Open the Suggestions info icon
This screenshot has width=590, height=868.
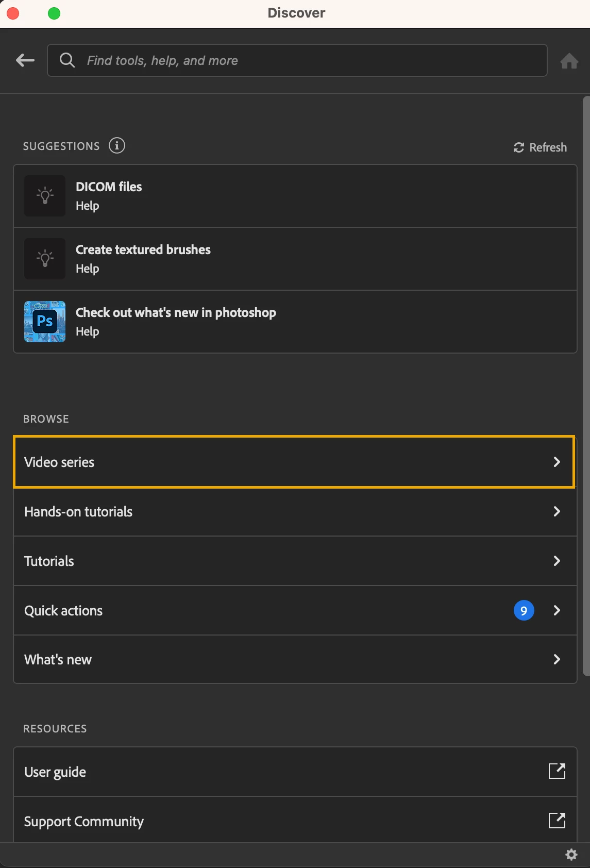click(x=117, y=146)
